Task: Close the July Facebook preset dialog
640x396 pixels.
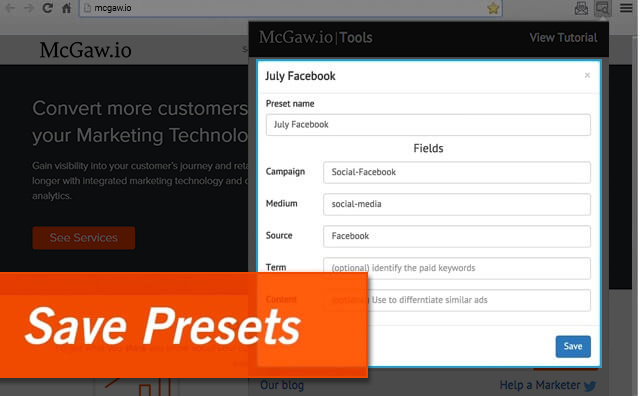Action: point(587,75)
